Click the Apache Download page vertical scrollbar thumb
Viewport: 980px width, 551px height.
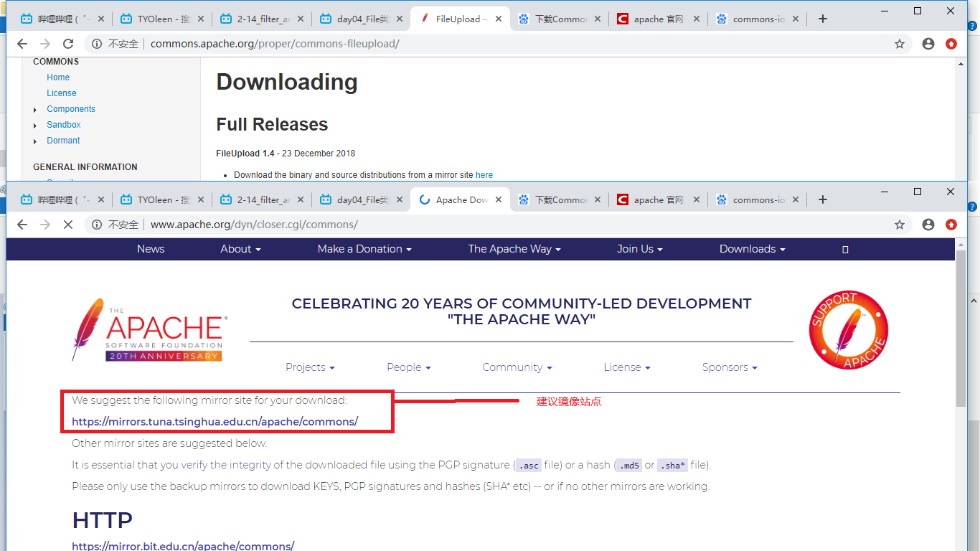tap(961, 329)
